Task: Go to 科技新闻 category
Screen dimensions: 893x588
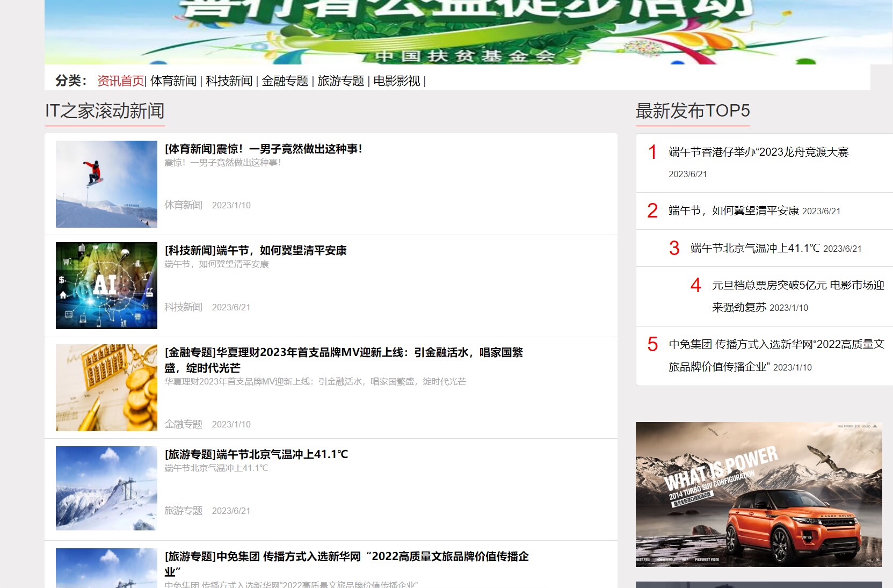Action: point(229,81)
